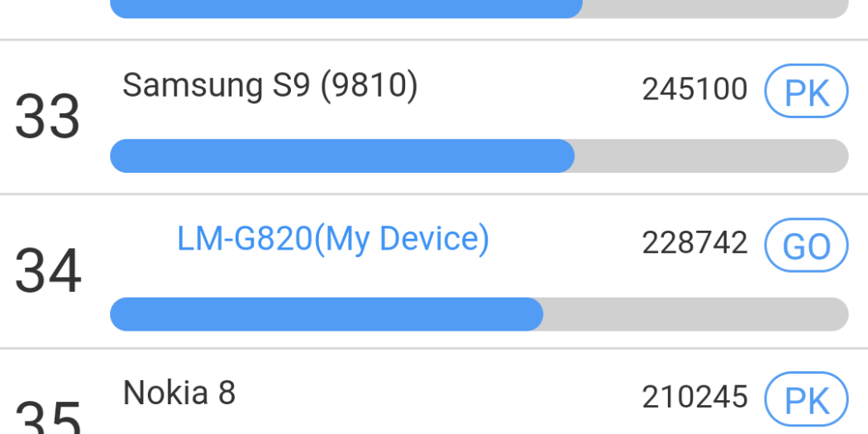Tap the PK button for Samsung S9
The width and height of the screenshot is (868, 434).
(806, 92)
